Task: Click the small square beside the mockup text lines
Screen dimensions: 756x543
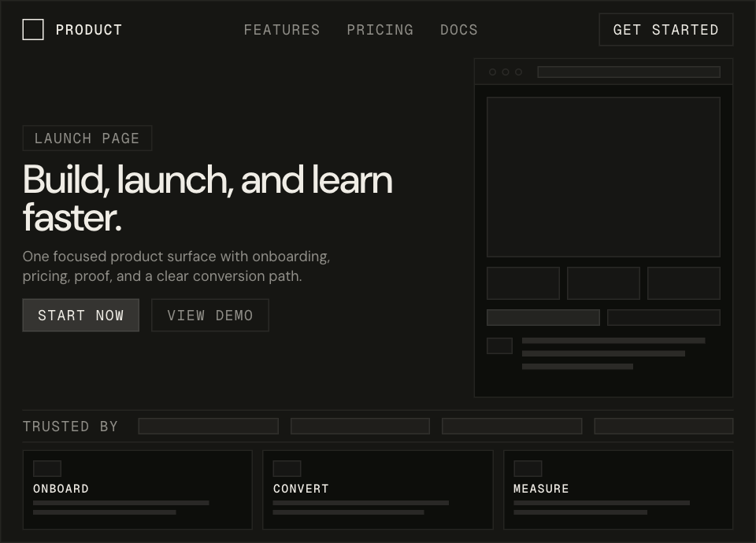Action: [x=499, y=345]
